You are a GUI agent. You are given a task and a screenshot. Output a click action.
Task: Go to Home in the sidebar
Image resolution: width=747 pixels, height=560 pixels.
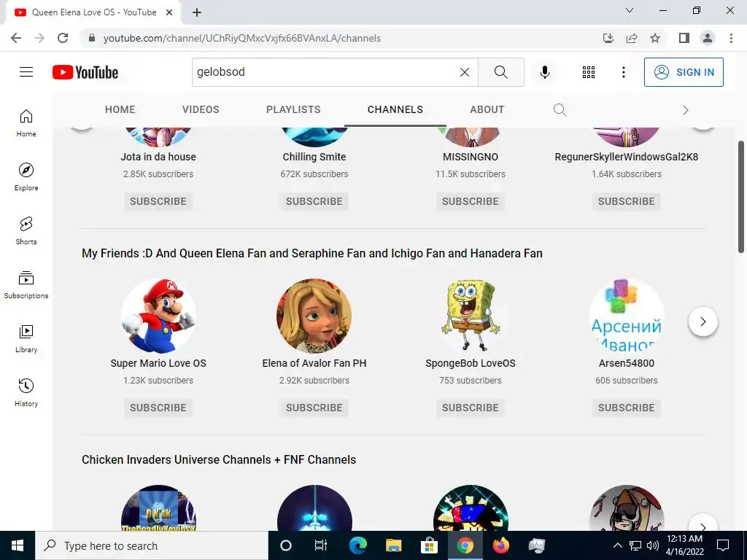click(x=26, y=122)
